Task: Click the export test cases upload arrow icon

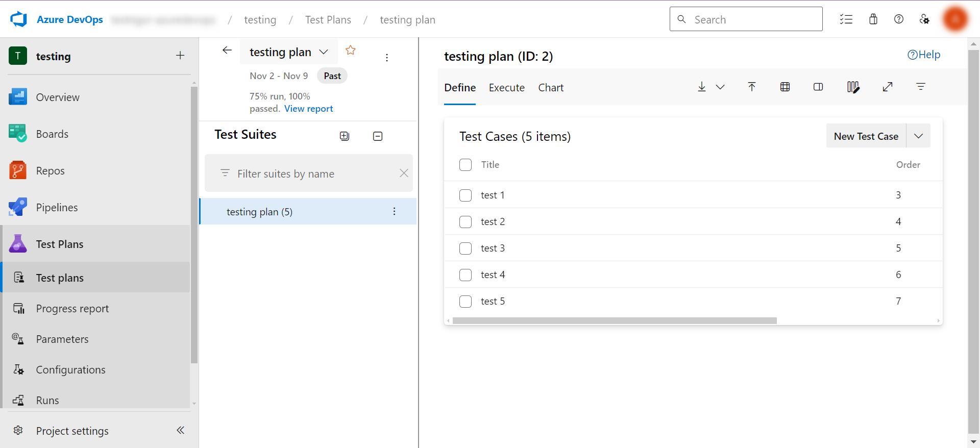Action: click(752, 87)
